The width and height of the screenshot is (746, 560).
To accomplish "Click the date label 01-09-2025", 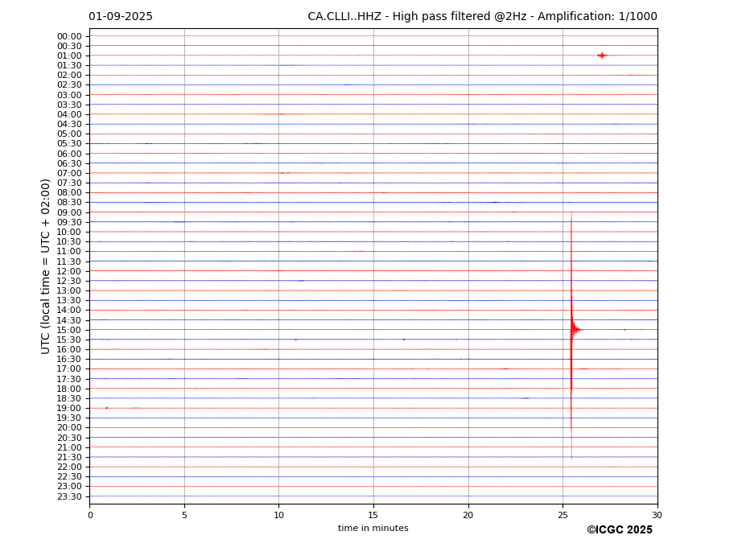I will click(121, 17).
